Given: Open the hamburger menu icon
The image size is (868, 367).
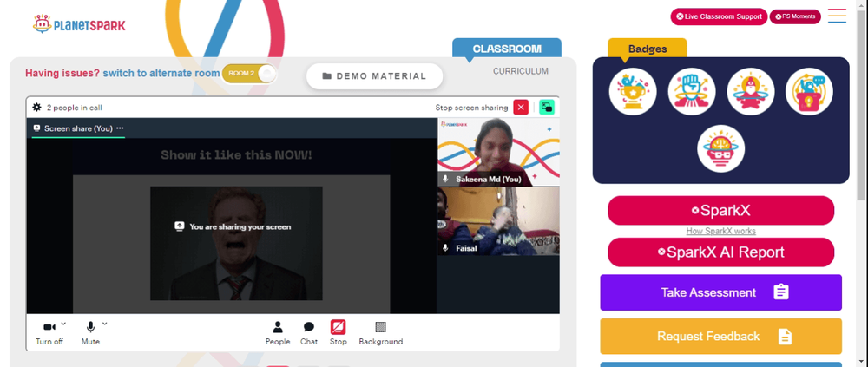Looking at the screenshot, I should click(837, 16).
